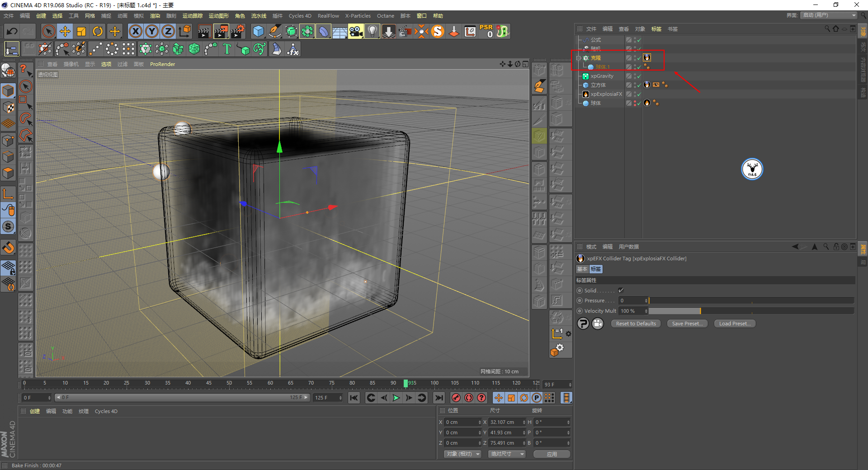Activate the Move tool in top toolbar

pyautogui.click(x=65, y=31)
